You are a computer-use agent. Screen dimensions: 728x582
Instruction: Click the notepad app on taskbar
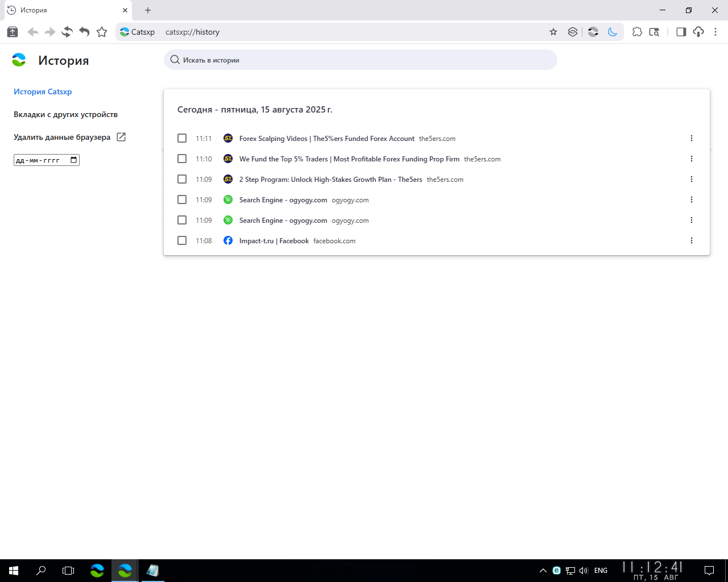tap(152, 571)
